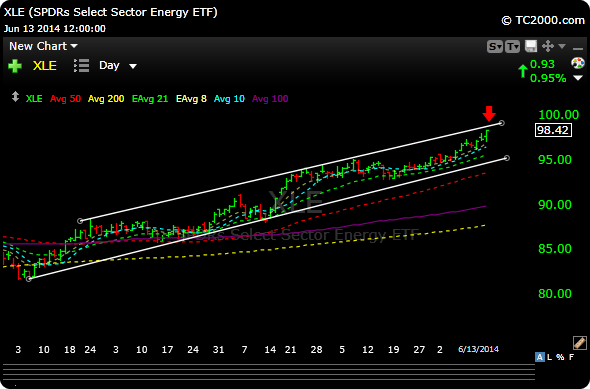Screen dimensions: 590x389
Task: Click the Avg 50 legend label
Action: pos(65,99)
